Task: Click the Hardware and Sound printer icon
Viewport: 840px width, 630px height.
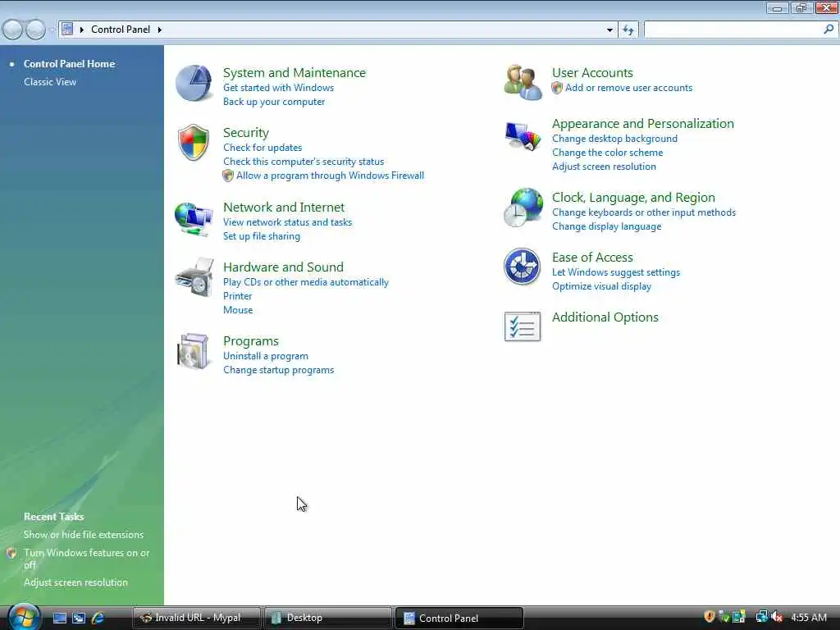Action: pyautogui.click(x=194, y=277)
